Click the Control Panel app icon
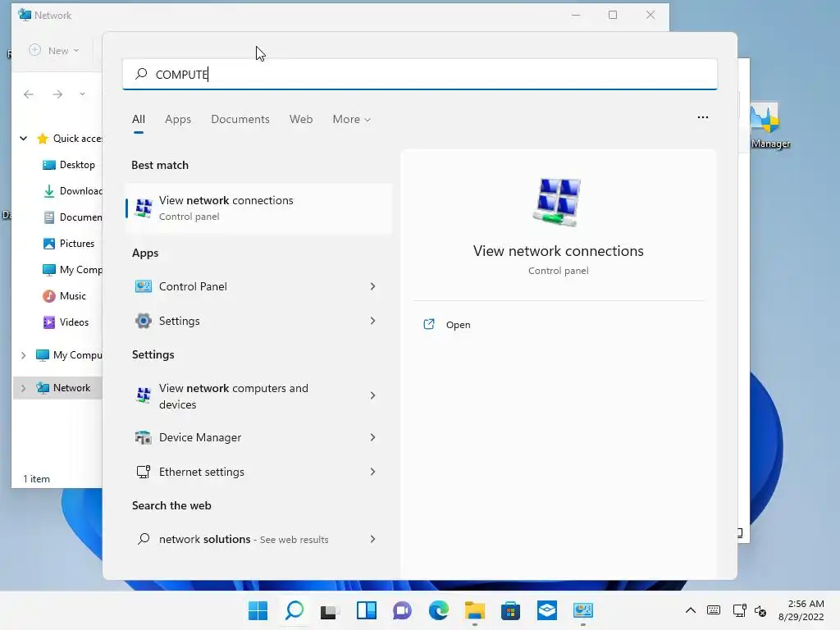Screen dimensions: 840x630 click(x=143, y=286)
